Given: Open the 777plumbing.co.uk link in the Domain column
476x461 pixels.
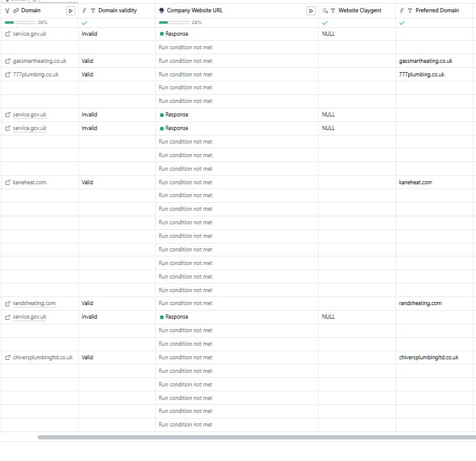Looking at the screenshot, I should point(36,75).
